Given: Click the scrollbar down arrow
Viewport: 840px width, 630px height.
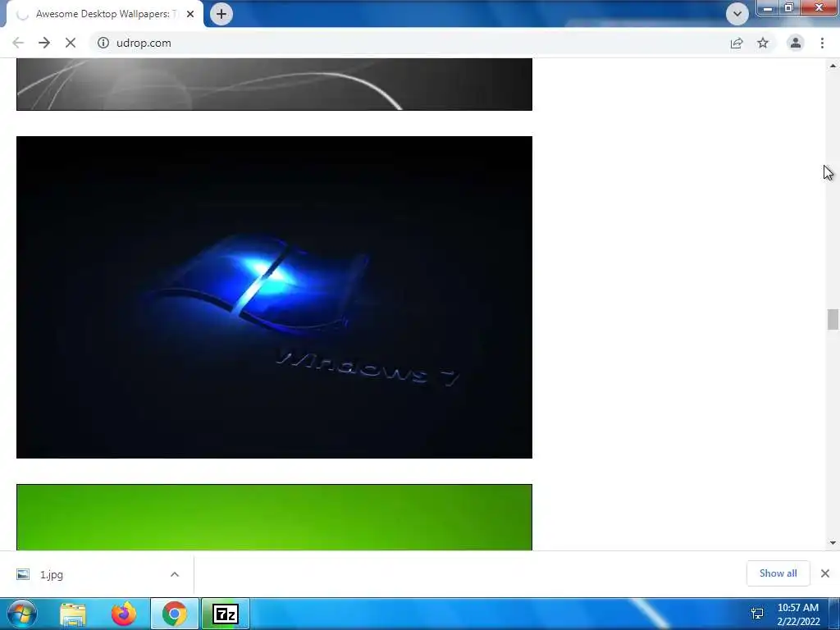Looking at the screenshot, I should click(833, 543).
